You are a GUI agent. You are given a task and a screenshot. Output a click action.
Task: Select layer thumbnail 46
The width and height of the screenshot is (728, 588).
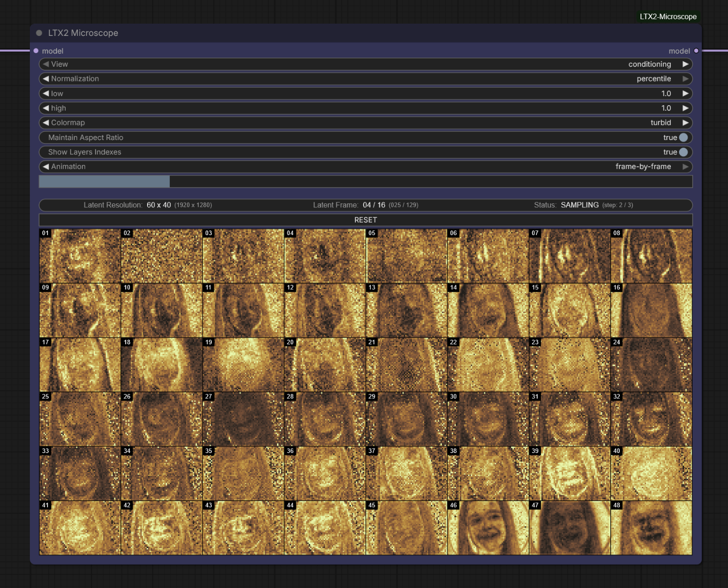[488, 528]
